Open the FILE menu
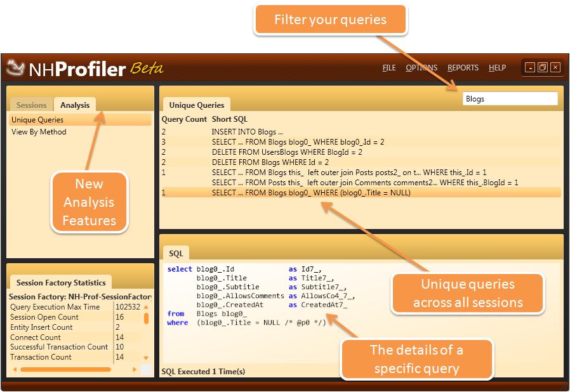 (x=389, y=68)
